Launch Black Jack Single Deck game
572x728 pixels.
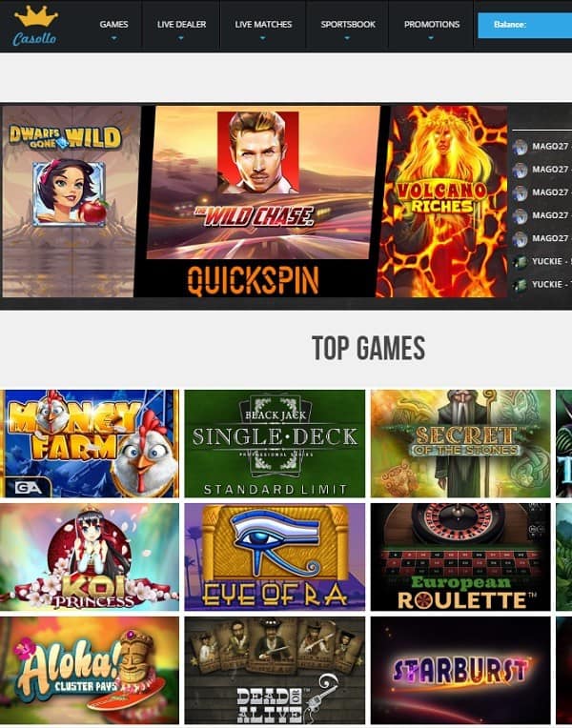click(275, 443)
